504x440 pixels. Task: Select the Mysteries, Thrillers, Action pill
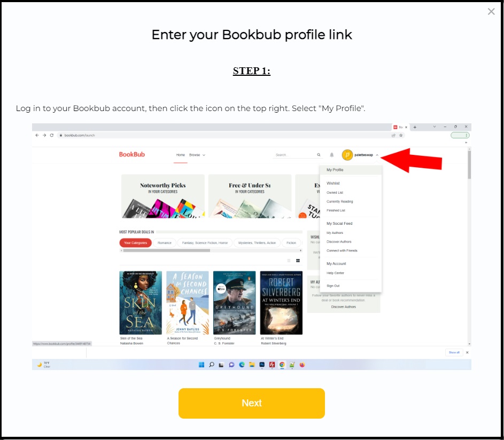257,243
